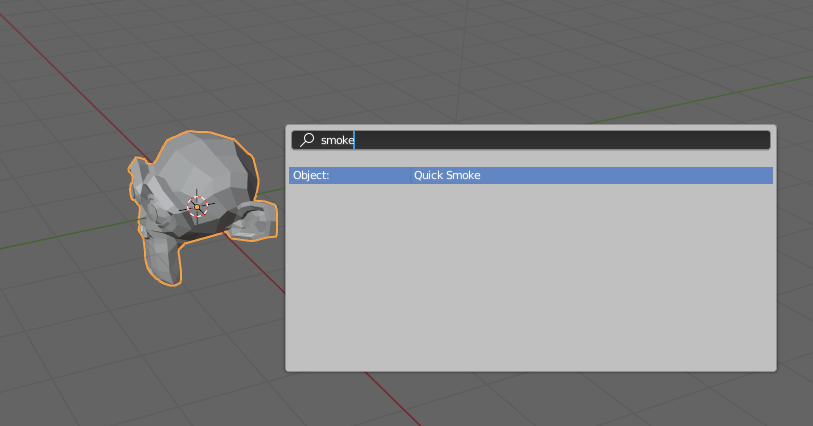Click the 3D cursor on the monkey
The height and width of the screenshot is (426, 813).
click(x=197, y=207)
